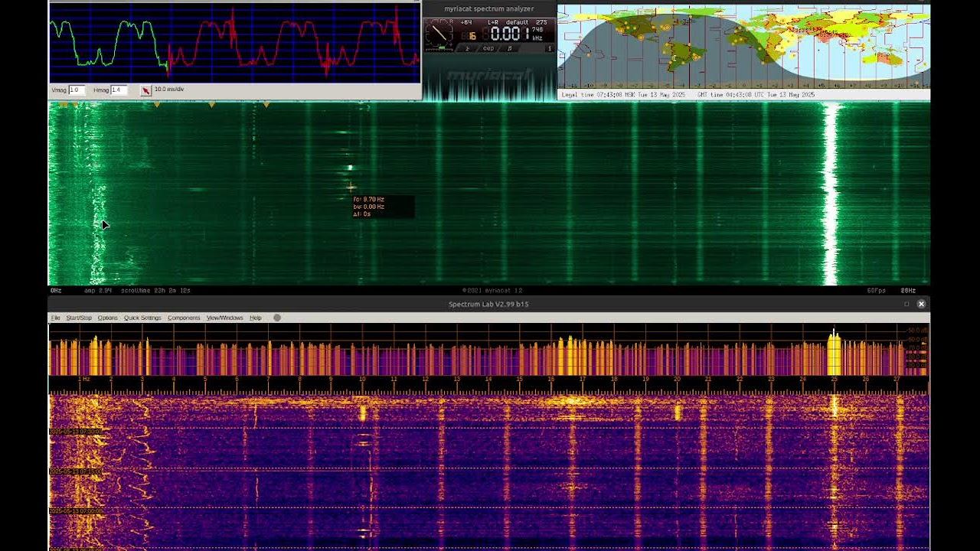Click the '-50.0 dB' amplitude scale label
980x551 pixels.
click(916, 332)
